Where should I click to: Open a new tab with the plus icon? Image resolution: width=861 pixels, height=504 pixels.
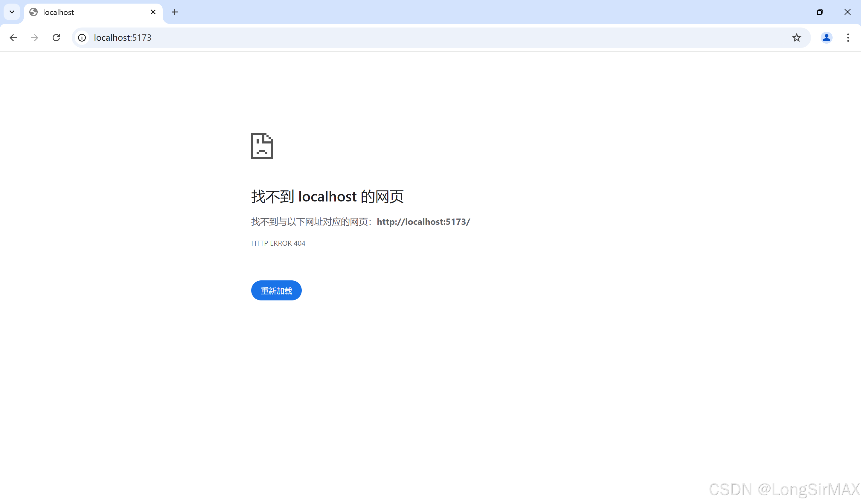(175, 12)
